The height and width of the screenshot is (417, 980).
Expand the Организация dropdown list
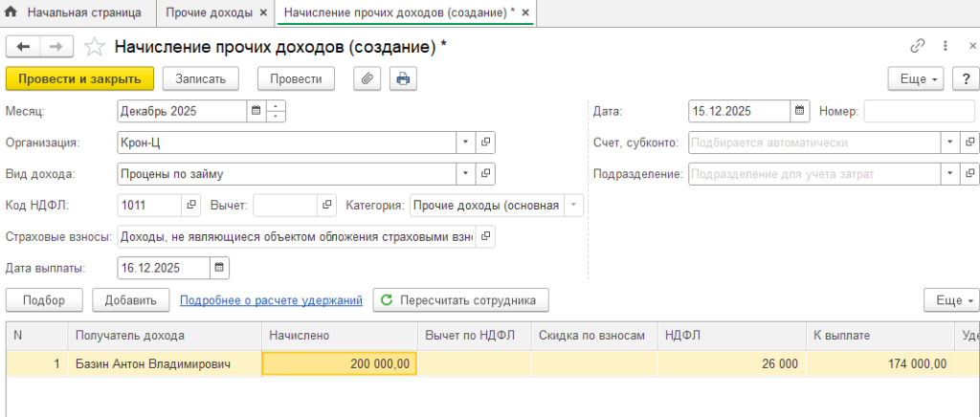(465, 143)
